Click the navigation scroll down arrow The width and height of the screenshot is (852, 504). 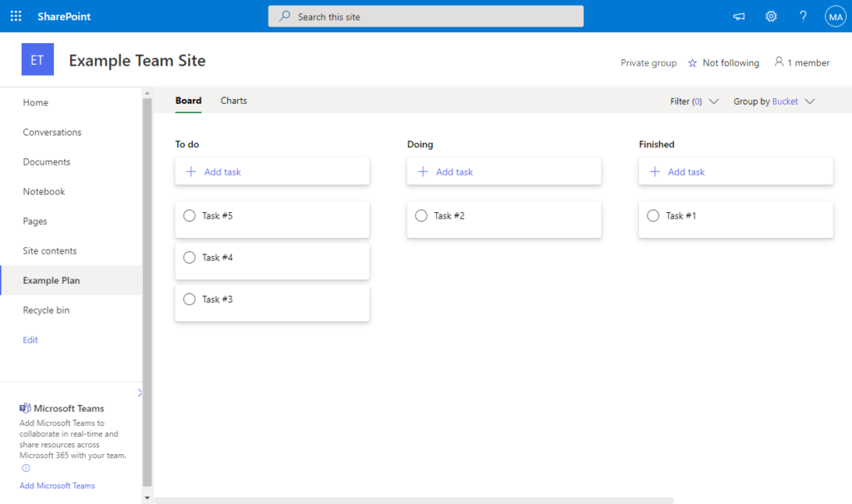(147, 497)
